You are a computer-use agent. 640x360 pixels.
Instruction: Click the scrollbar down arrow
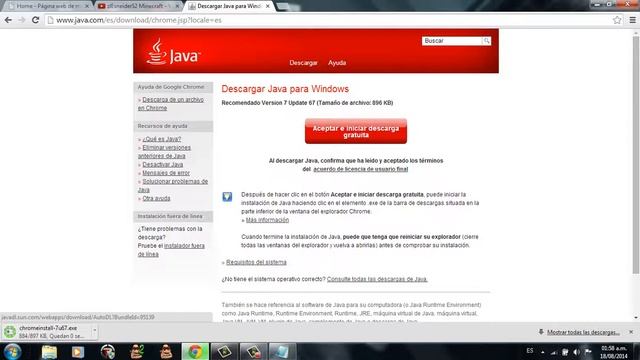click(636, 317)
